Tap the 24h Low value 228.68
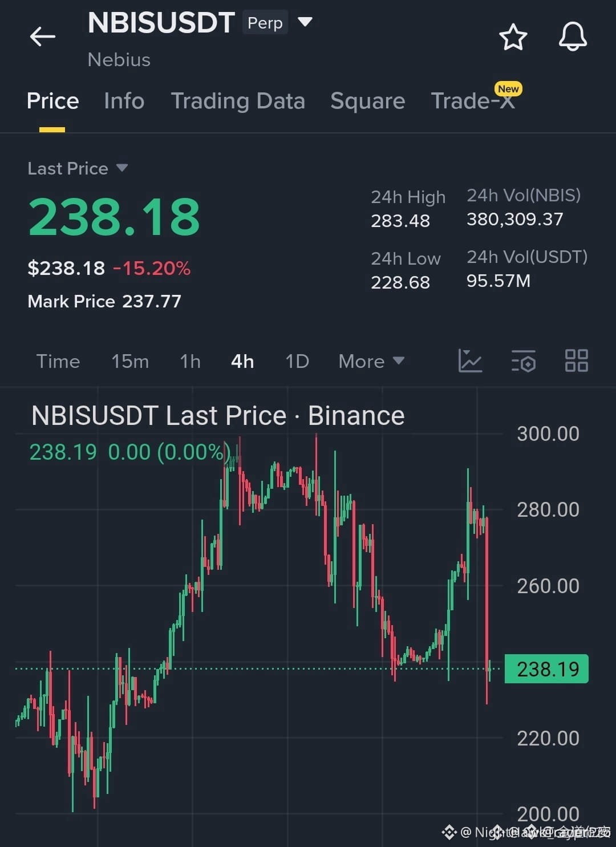The image size is (616, 847). tap(400, 282)
